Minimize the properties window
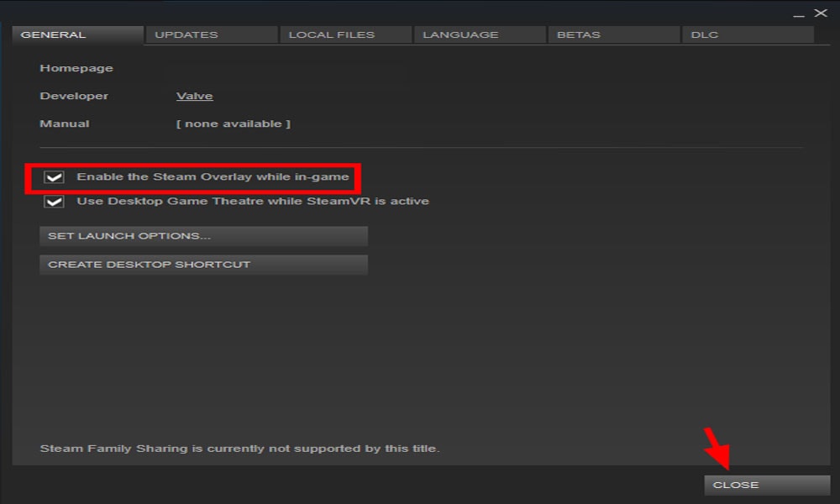Screen dimensions: 840x504 (799, 14)
